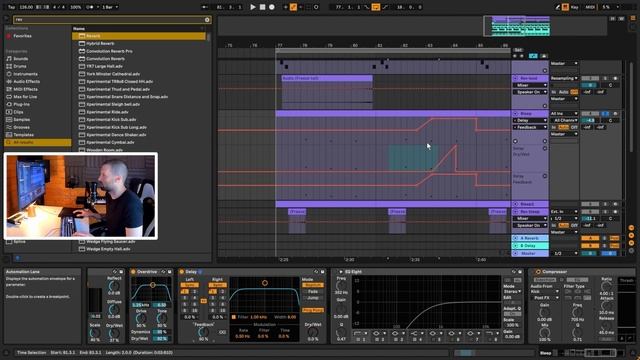Click the Compressor Ratio knob

tap(606, 287)
